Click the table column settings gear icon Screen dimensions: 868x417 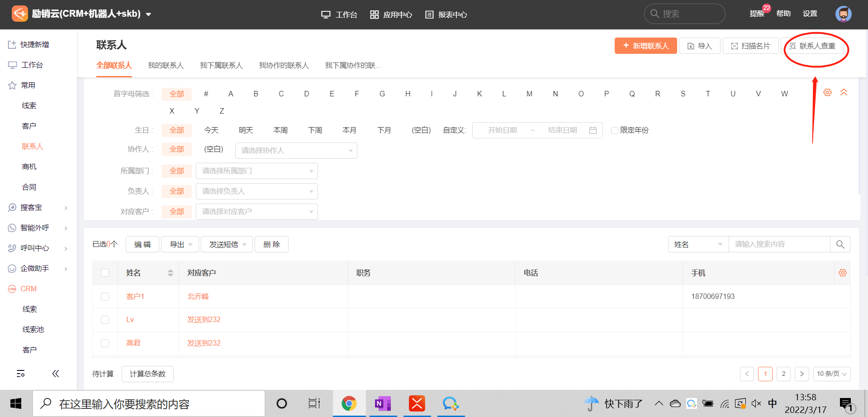click(842, 273)
